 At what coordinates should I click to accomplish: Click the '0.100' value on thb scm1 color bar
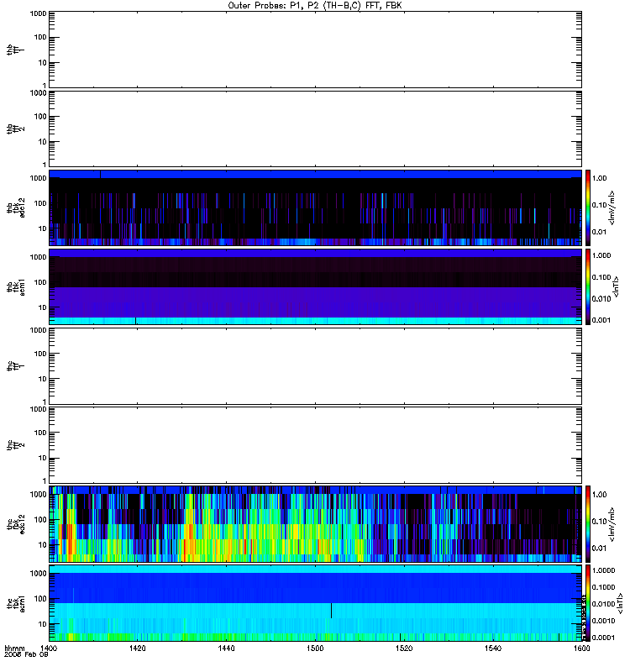click(601, 277)
